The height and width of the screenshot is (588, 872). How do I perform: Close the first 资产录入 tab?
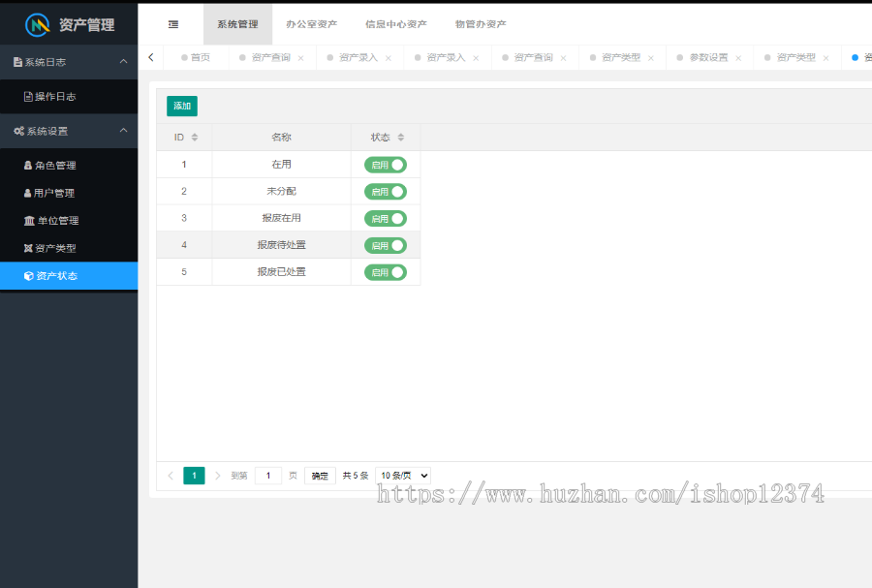point(389,58)
